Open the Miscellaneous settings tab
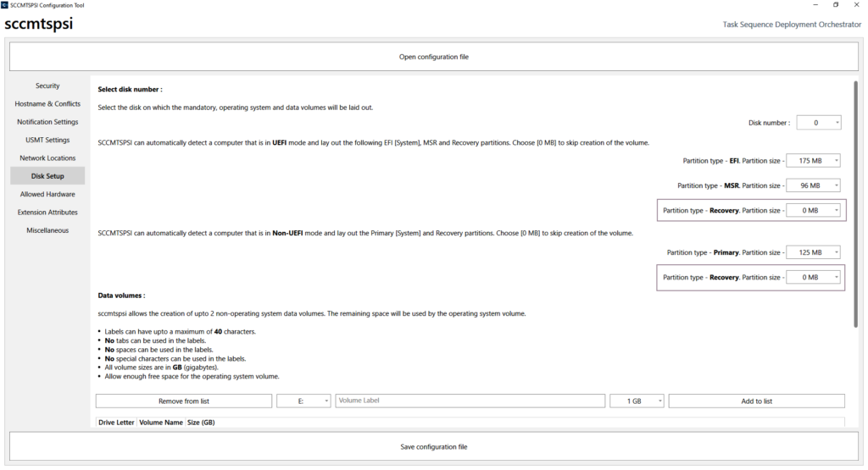Viewport: 868px width, 470px height. (47, 230)
